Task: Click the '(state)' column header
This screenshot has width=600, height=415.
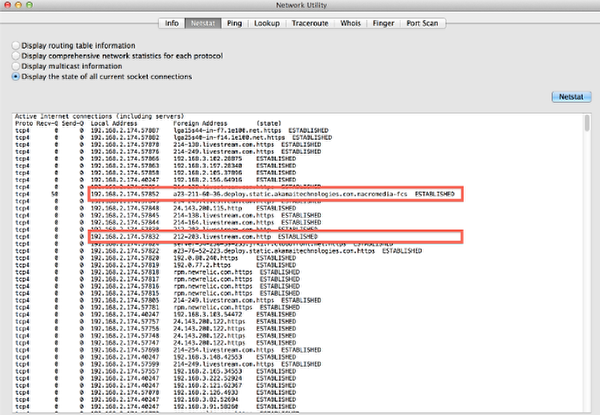Action: (x=269, y=123)
